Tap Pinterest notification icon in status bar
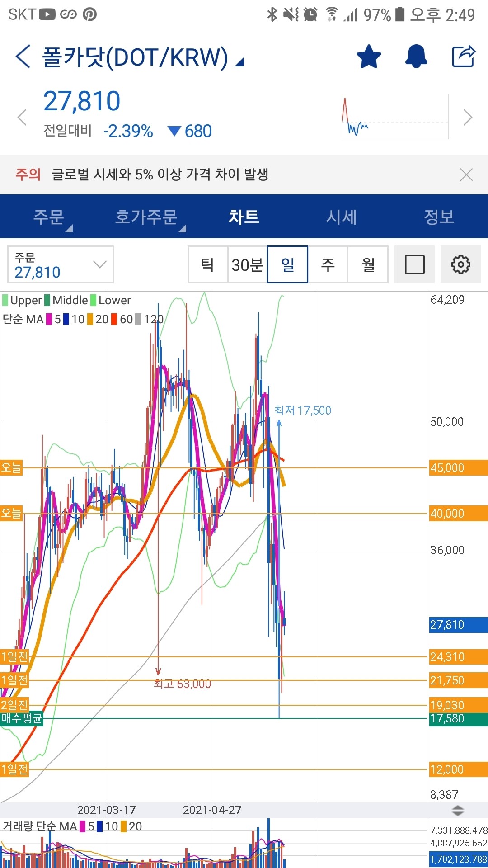Screen dimensions: 488x868 89,14
